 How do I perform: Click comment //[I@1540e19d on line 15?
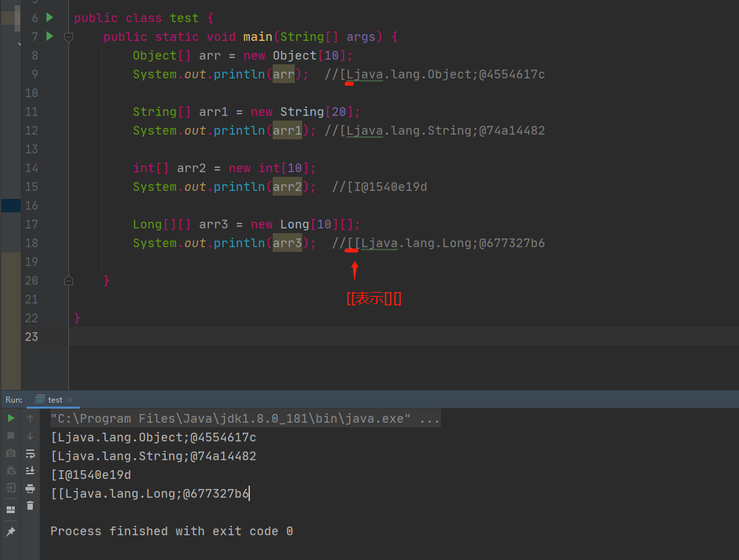(380, 187)
